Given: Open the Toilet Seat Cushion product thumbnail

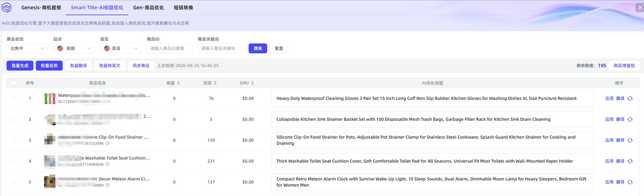Looking at the screenshot, I should coord(50,161).
